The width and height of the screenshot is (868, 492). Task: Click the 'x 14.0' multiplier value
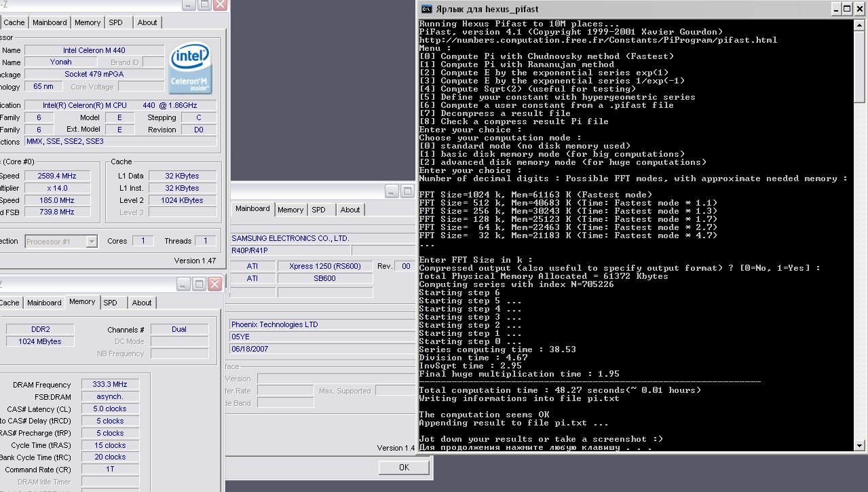tap(57, 188)
